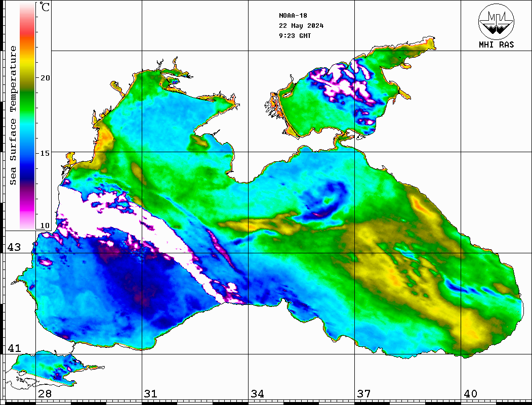The height and width of the screenshot is (405, 532).
Task: Click the '9:23 GMT' time text
Action: [x=295, y=35]
